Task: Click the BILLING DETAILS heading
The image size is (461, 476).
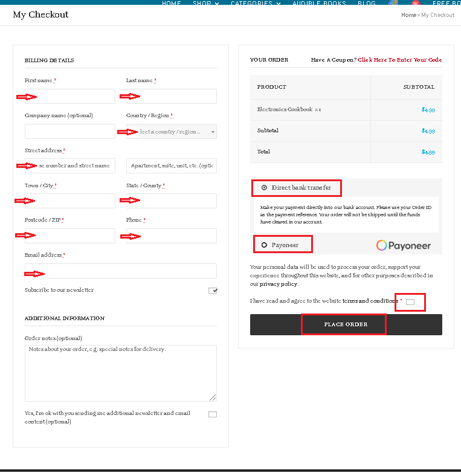Action: [49, 60]
